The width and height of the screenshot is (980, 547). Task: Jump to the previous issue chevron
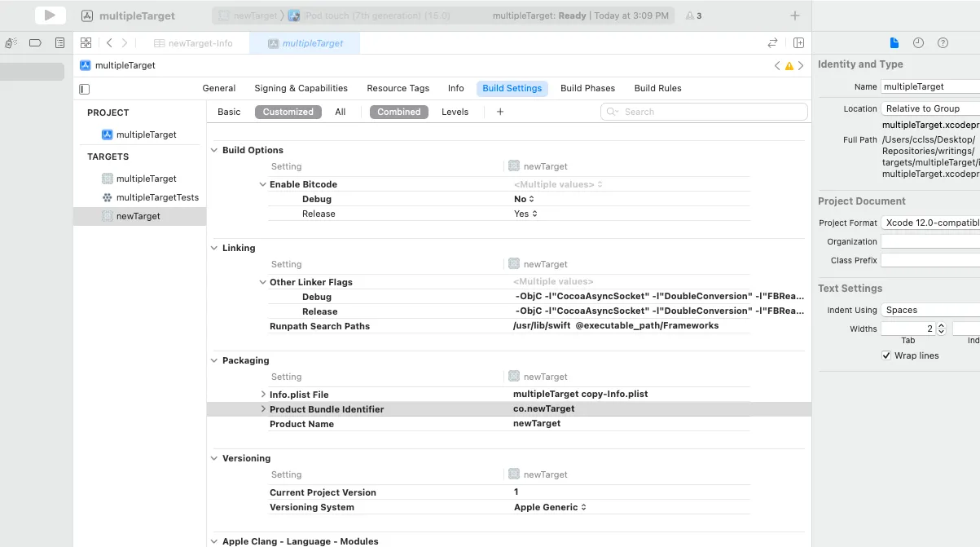pyautogui.click(x=777, y=66)
